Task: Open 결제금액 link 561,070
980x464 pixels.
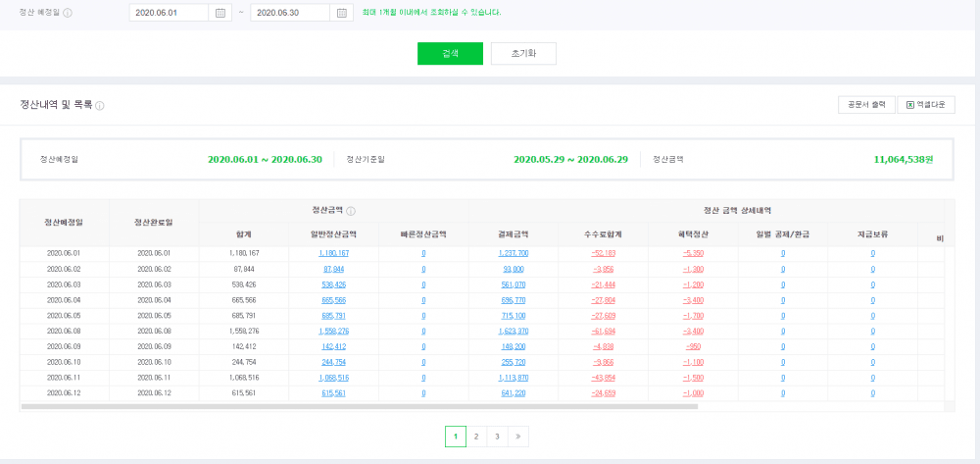Action: coord(514,285)
